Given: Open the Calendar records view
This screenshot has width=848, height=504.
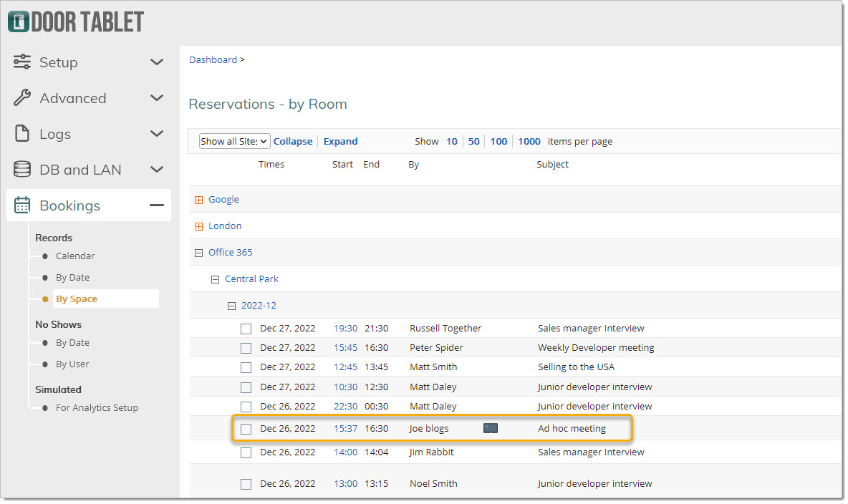Looking at the screenshot, I should click(x=75, y=256).
